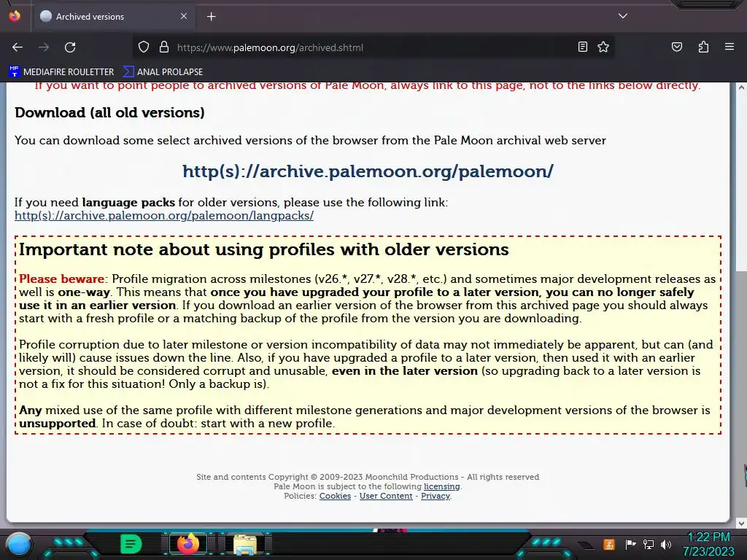Screen dimensions: 747x560
Task: Click the scrollbar up arrow
Action: coord(741,87)
